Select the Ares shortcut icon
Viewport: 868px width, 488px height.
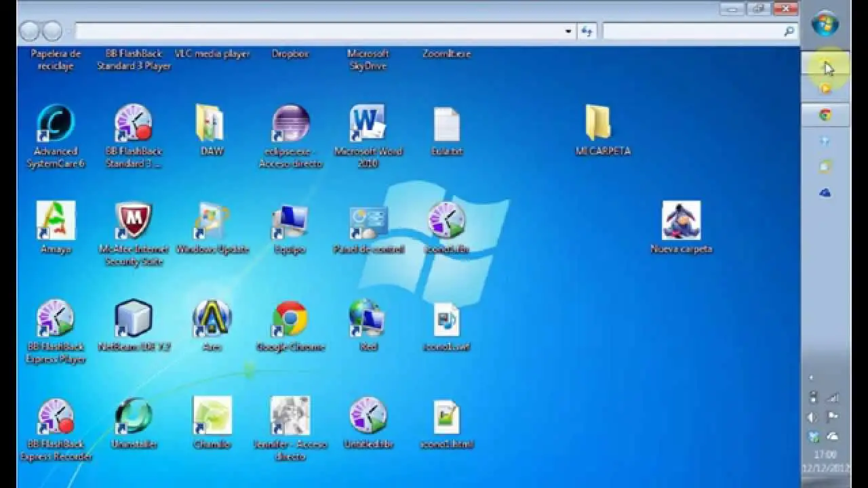(x=212, y=319)
